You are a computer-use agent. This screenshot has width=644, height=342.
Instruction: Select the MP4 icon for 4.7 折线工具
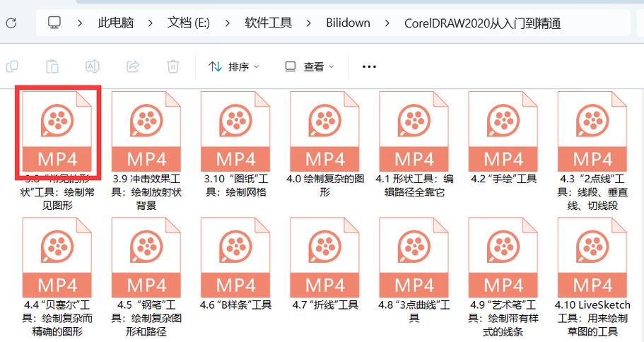(x=325, y=257)
